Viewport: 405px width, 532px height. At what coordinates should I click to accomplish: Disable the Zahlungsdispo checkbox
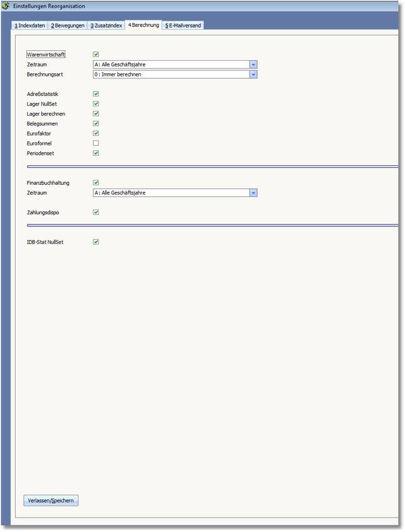96,212
